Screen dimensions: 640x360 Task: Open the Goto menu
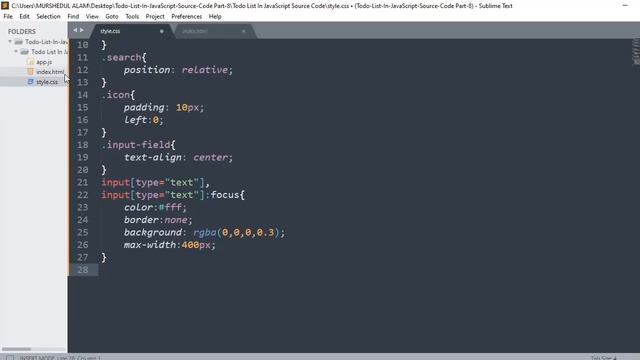click(x=112, y=17)
